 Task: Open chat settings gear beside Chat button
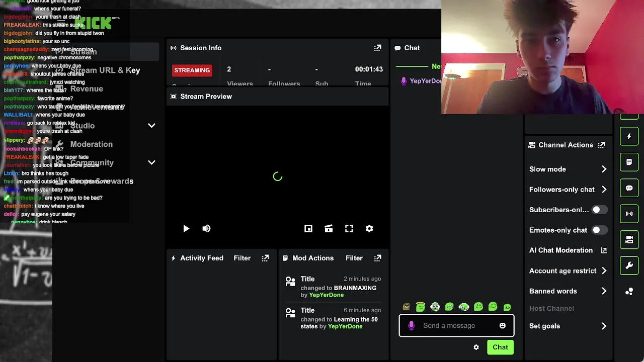tap(476, 347)
